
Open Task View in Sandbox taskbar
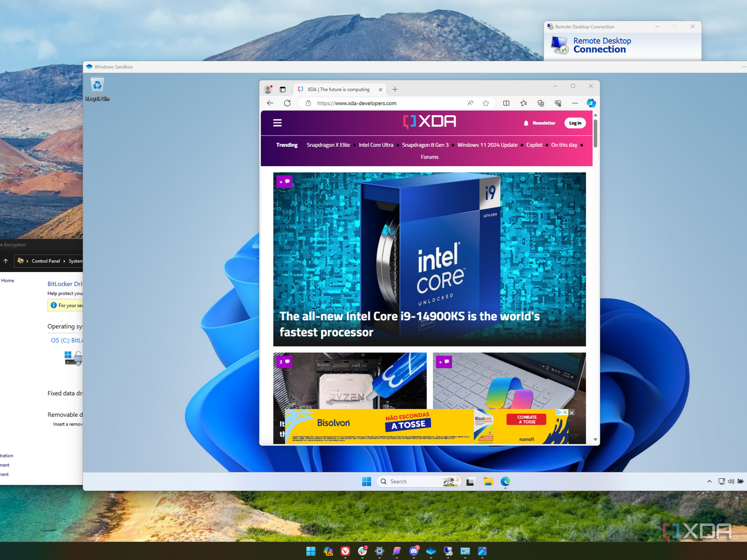[x=470, y=482]
